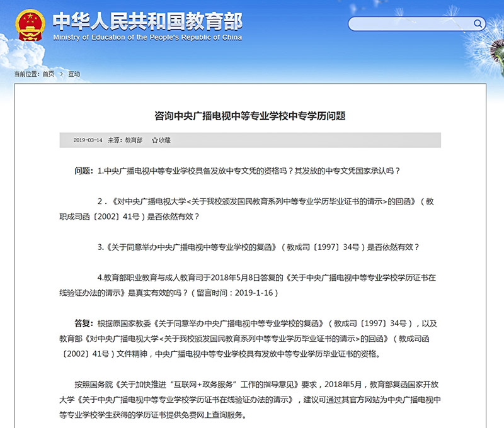Click the 答复： label
Screen dimensions: 504x428
point(84,324)
